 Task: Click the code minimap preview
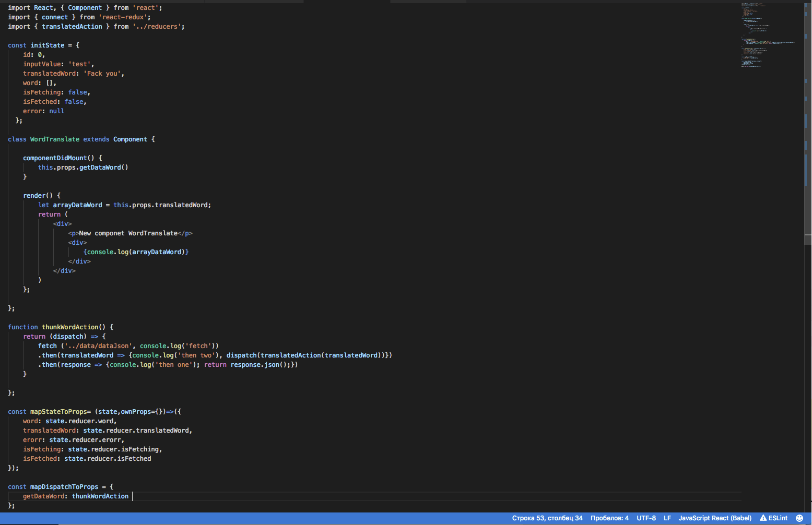coord(768,35)
